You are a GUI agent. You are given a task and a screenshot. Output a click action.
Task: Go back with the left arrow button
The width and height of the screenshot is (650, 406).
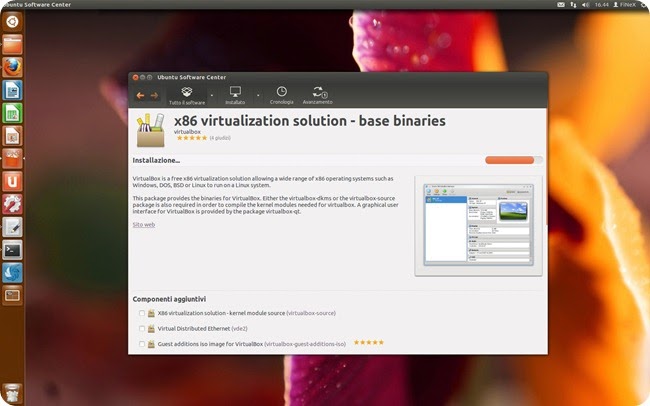coord(140,95)
